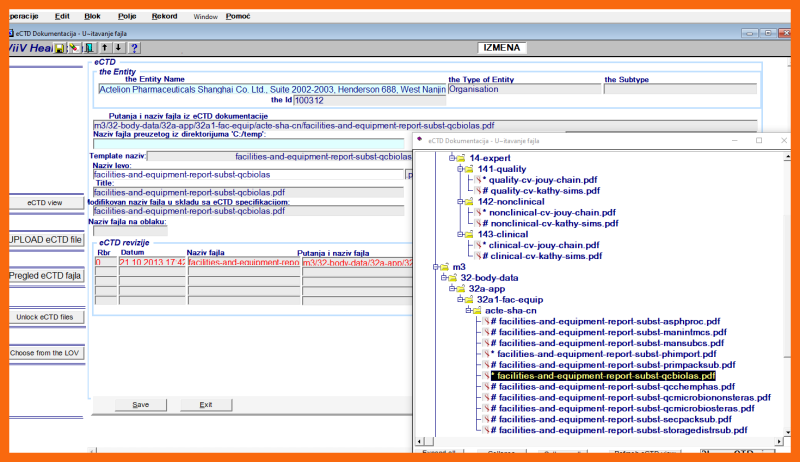
Task: Click the Save button at bottom
Action: [141, 405]
